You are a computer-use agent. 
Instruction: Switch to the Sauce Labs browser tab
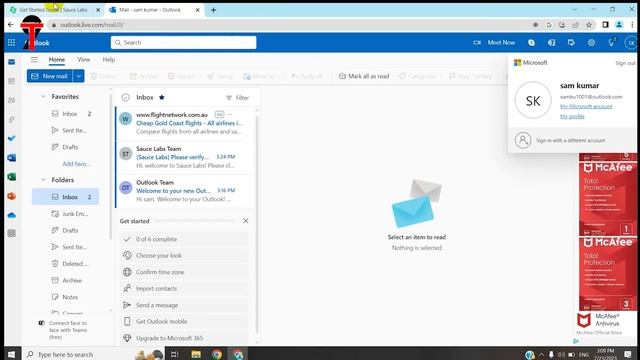click(54, 10)
